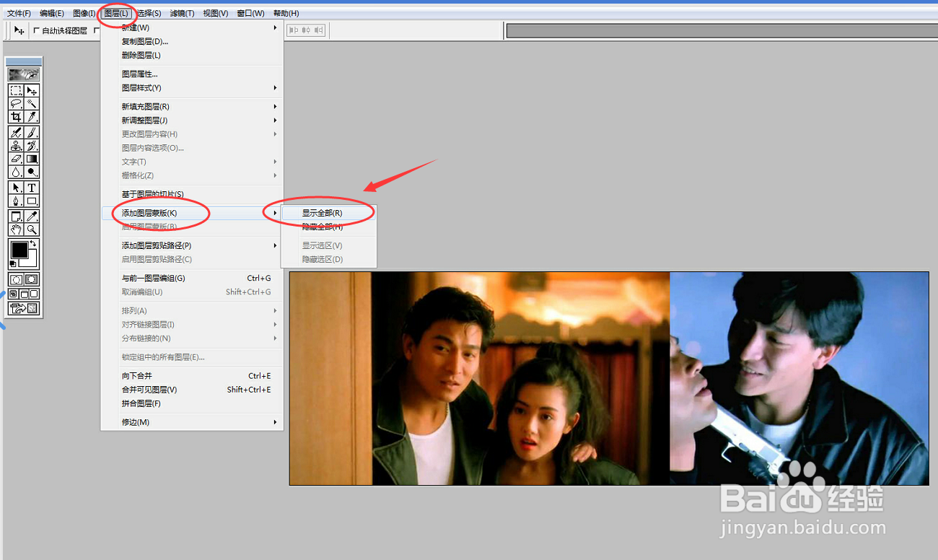Screen dimensions: 938x560
Task: Select the Lasso tool
Action: click(x=16, y=104)
